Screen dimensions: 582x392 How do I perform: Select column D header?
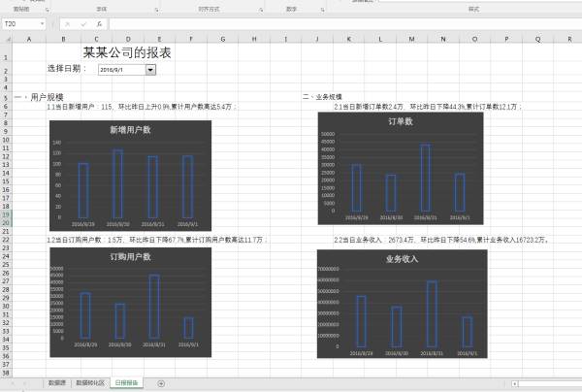(128, 39)
